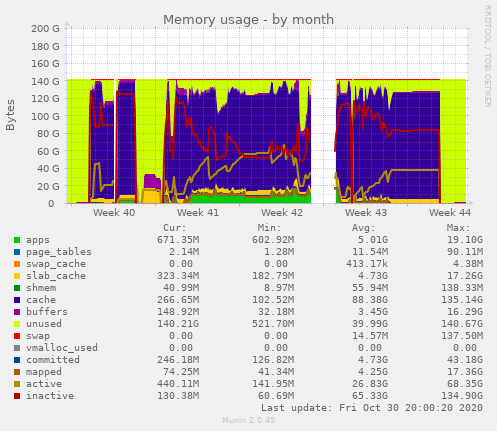Viewport: 497px width, 431px height.
Task: Click the blue page_tables legend swatch
Action: [17, 252]
